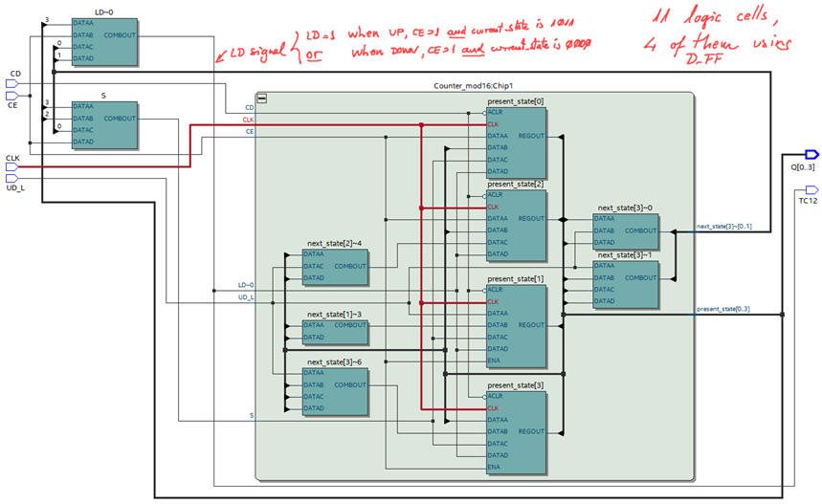Click the next_state[3]~[0..1] bus label
Image resolution: width=822 pixels, height=504 pixels.
click(724, 227)
